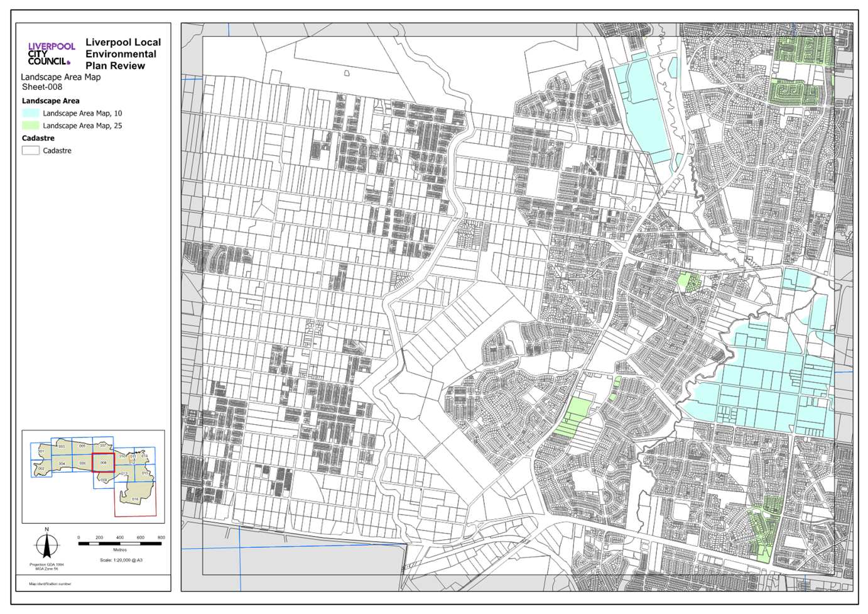868x614 pixels.
Task: Select sheet tile 009 in the index map
Action: point(104,480)
